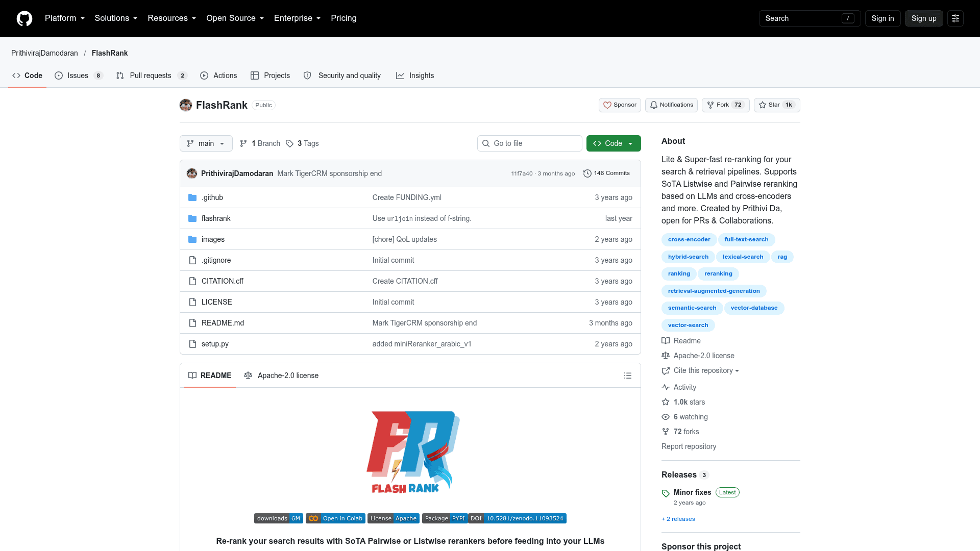Expand the Open Source menu

(x=235, y=18)
